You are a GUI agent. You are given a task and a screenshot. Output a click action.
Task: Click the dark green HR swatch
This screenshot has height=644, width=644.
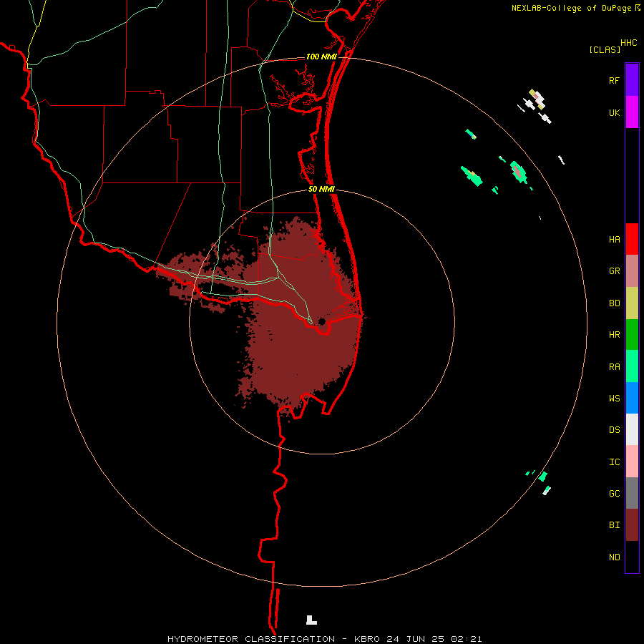click(632, 335)
